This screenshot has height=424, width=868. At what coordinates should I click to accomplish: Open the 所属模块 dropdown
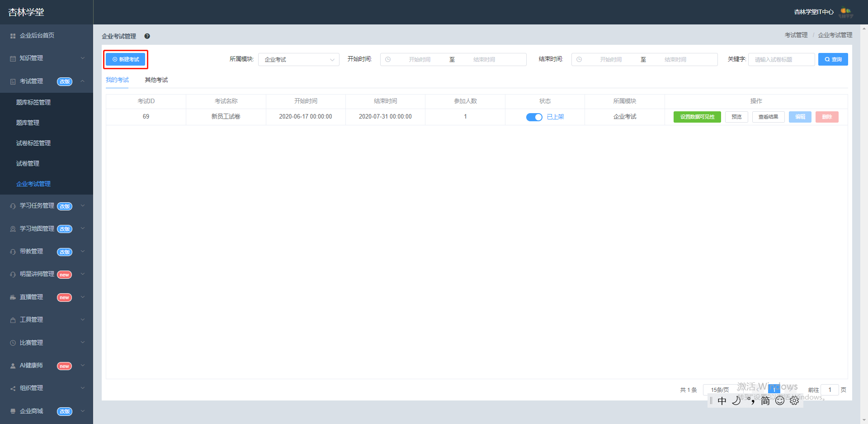(x=298, y=60)
